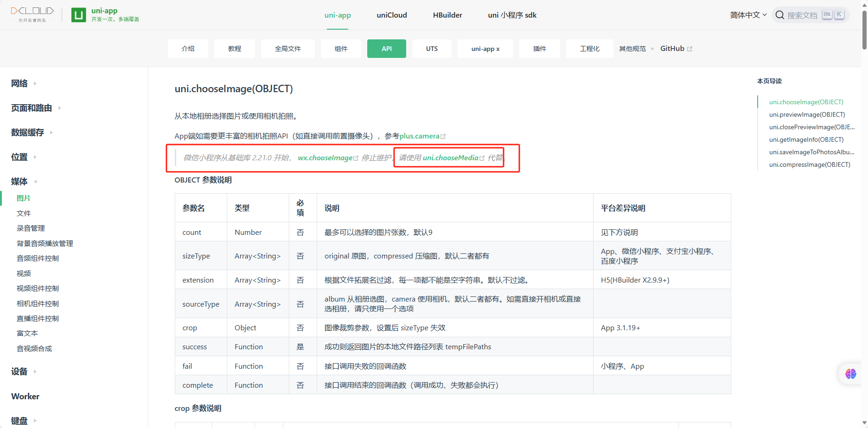Open the 教程 nav tab
868x428 pixels.
pos(235,49)
